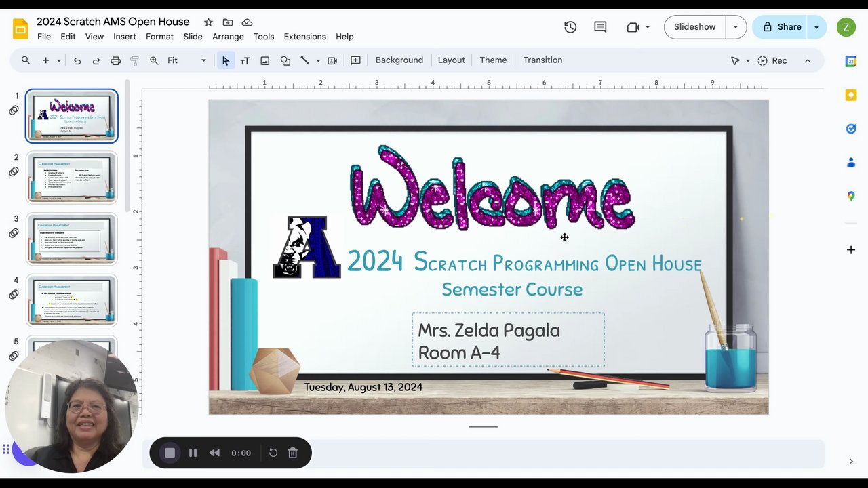Get add-ons with plus icon

(851, 250)
